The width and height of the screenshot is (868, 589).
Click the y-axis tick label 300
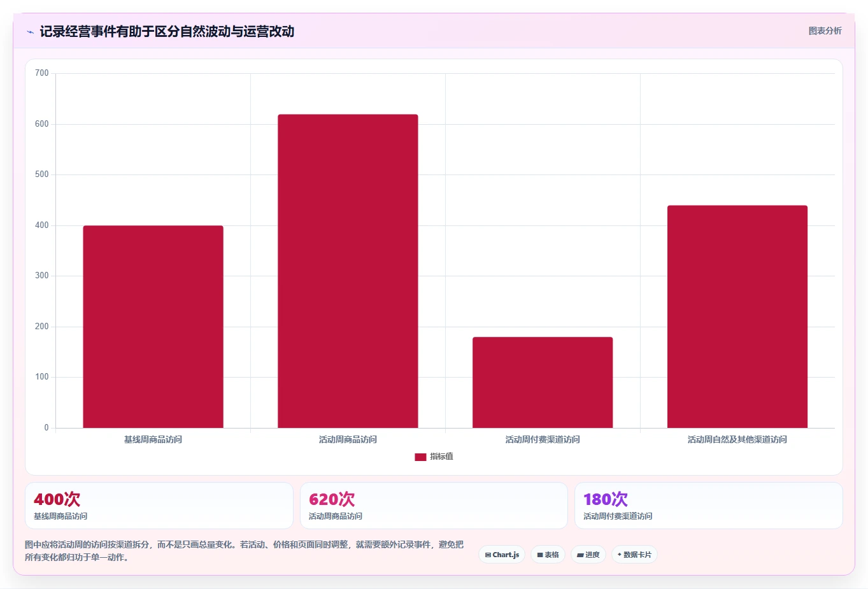point(42,276)
